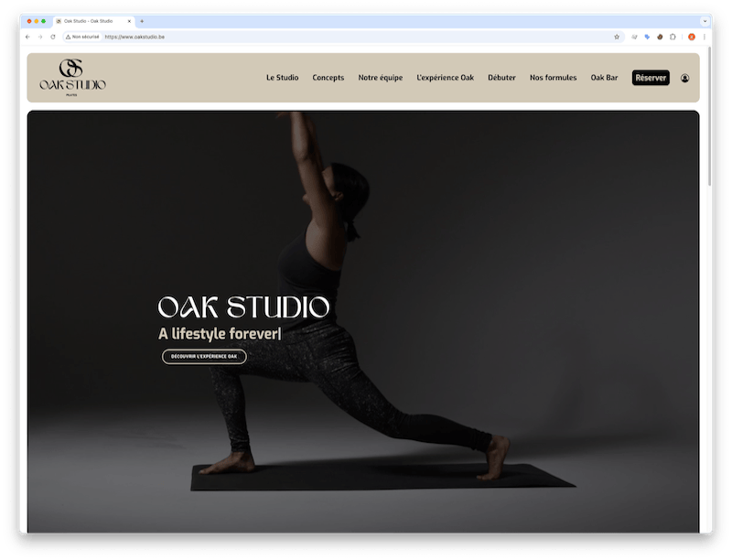Open the account icon next to Réserver
Image resolution: width=732 pixels, height=560 pixels.
pos(684,78)
